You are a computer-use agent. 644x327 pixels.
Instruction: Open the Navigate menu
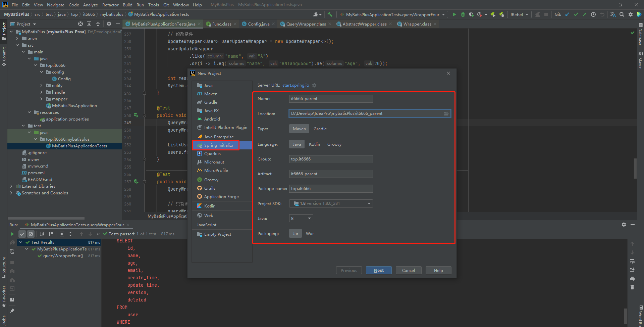click(55, 5)
